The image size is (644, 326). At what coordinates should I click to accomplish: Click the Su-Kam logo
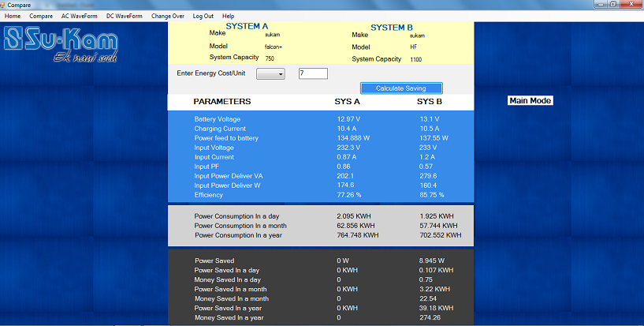(61, 44)
